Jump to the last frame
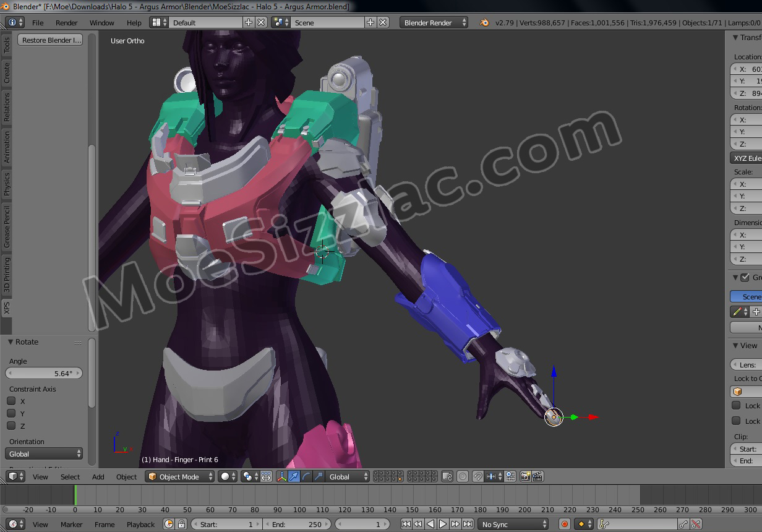The width and height of the screenshot is (762, 532). pyautogui.click(x=468, y=524)
